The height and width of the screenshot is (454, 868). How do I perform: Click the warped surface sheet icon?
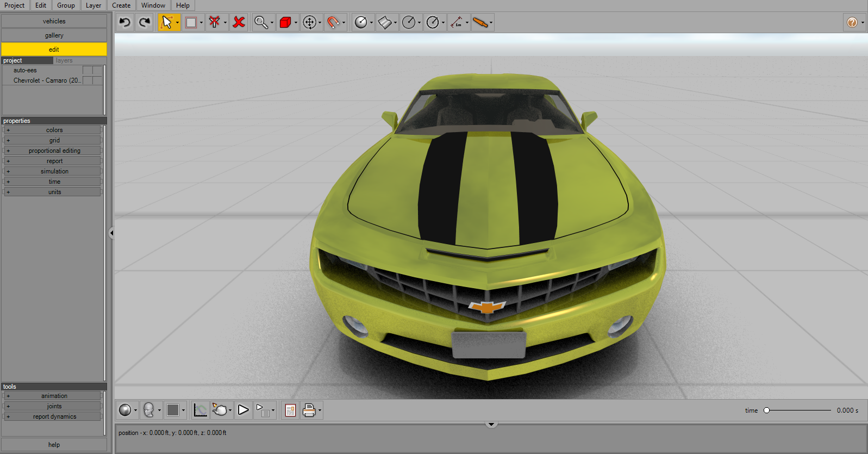(385, 22)
